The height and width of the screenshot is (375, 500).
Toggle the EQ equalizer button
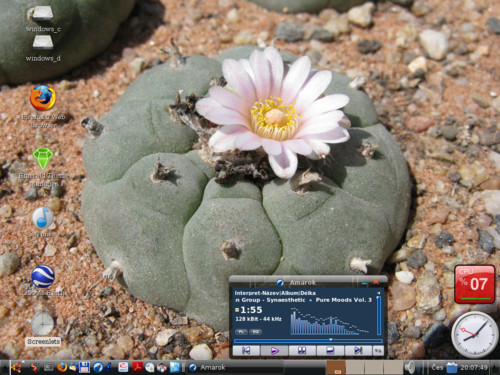pyautogui.click(x=256, y=332)
